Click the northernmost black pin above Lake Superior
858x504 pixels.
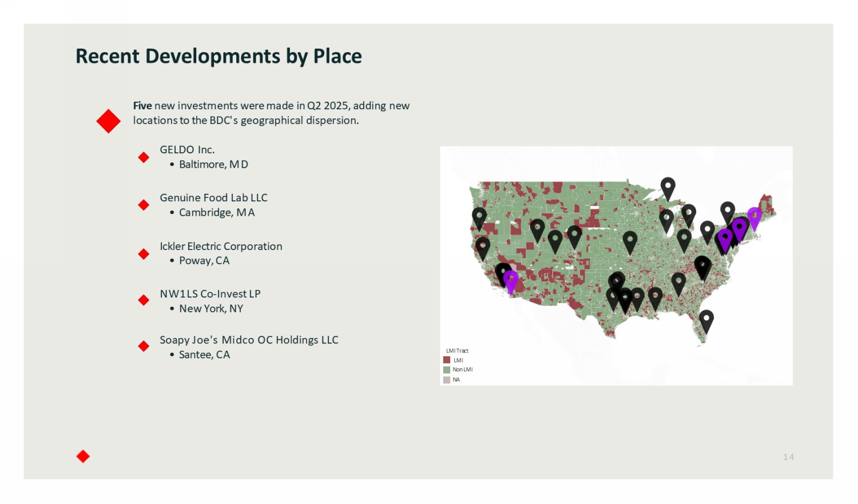coord(668,188)
